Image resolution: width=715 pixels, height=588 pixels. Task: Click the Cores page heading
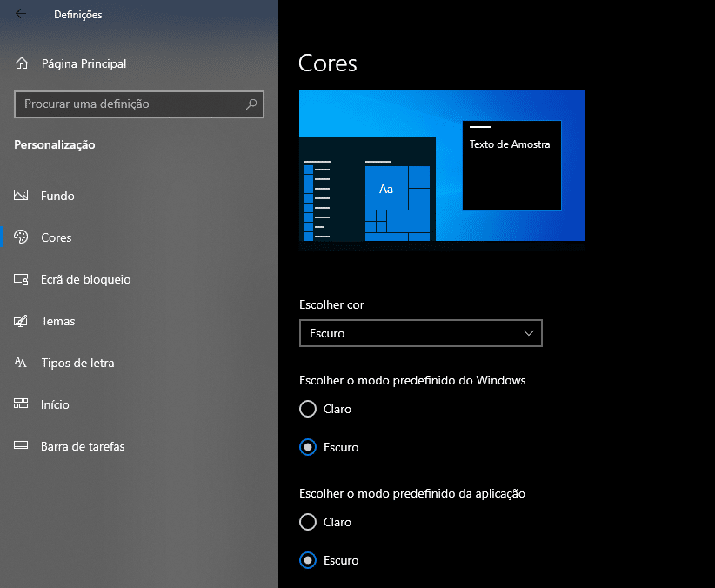(327, 63)
